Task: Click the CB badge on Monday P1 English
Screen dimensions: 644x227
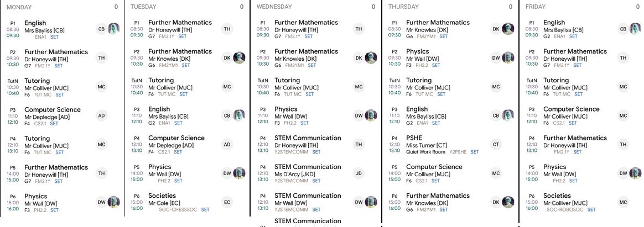Action: point(101,29)
